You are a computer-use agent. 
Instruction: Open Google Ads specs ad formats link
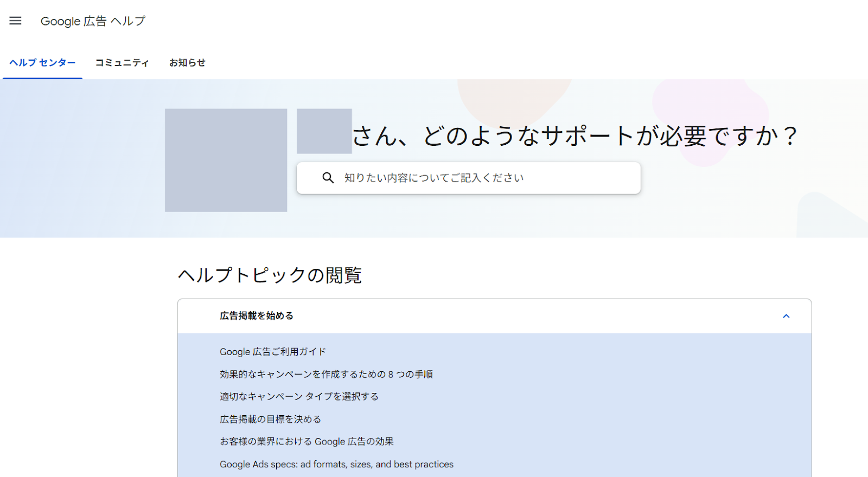point(336,465)
